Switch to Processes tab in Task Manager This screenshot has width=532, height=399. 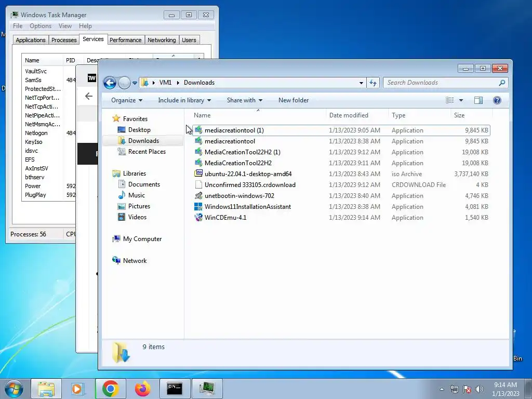point(64,40)
